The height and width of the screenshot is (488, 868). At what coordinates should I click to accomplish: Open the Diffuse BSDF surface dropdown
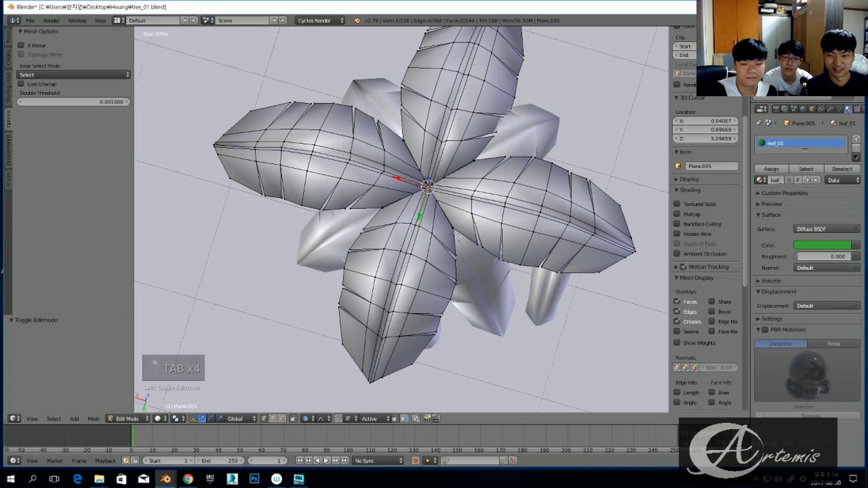point(827,229)
